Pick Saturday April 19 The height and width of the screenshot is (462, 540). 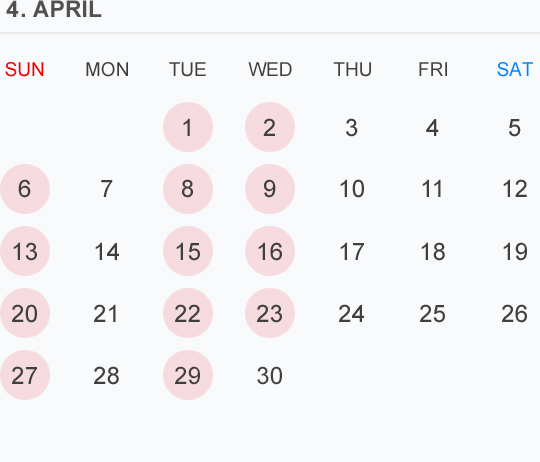click(515, 252)
